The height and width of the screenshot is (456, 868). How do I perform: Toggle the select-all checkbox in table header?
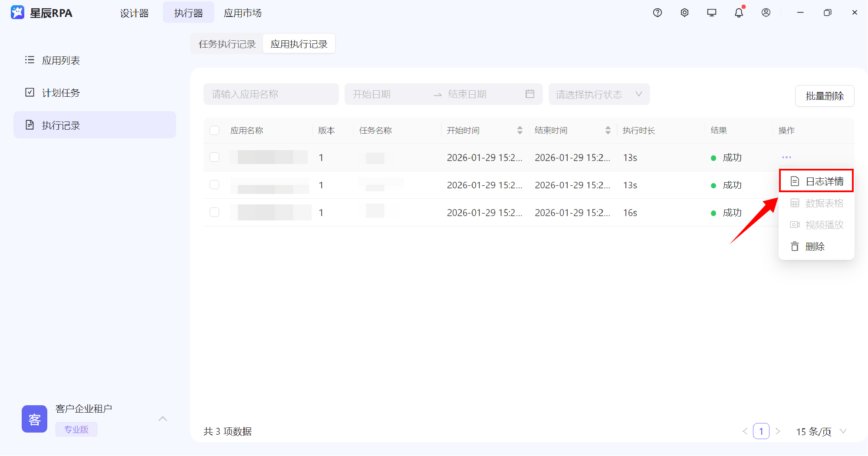tap(214, 131)
